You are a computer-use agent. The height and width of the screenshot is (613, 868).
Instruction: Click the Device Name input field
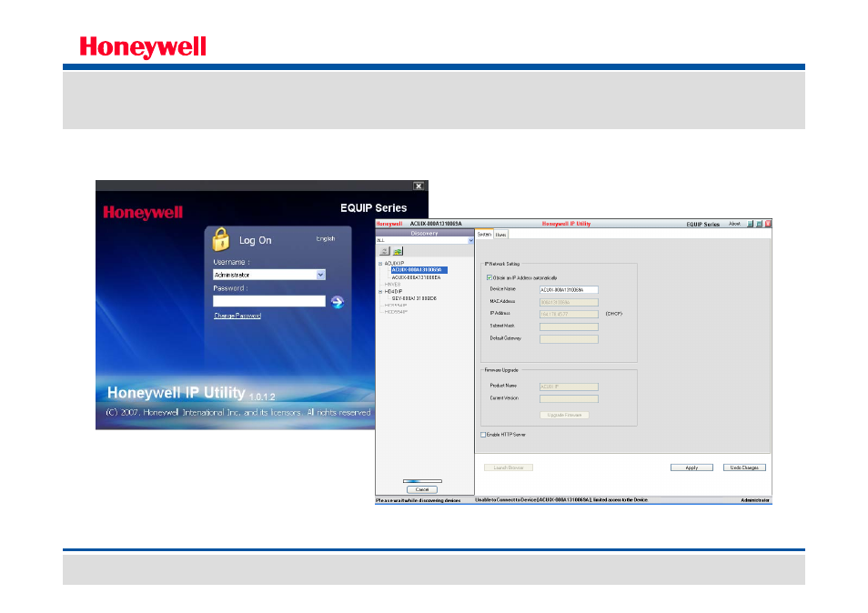tap(569, 290)
